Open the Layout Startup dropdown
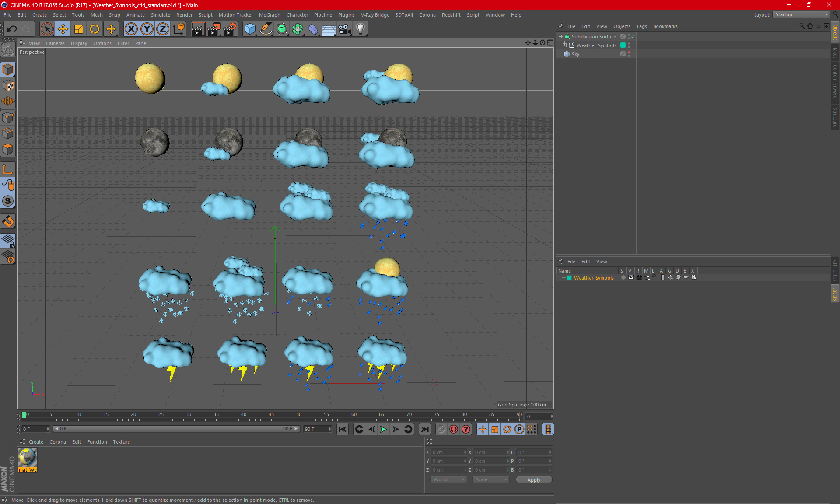The height and width of the screenshot is (504, 840). 801,15
